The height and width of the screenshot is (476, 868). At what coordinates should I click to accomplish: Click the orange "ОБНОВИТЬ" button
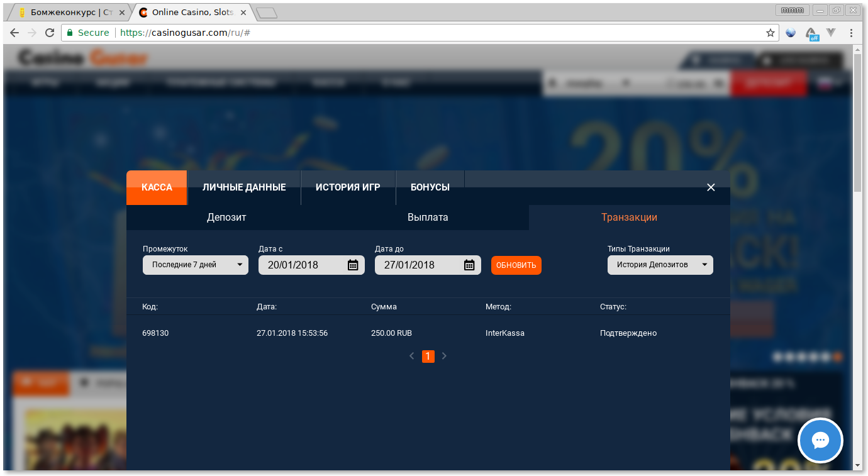tap(516, 265)
